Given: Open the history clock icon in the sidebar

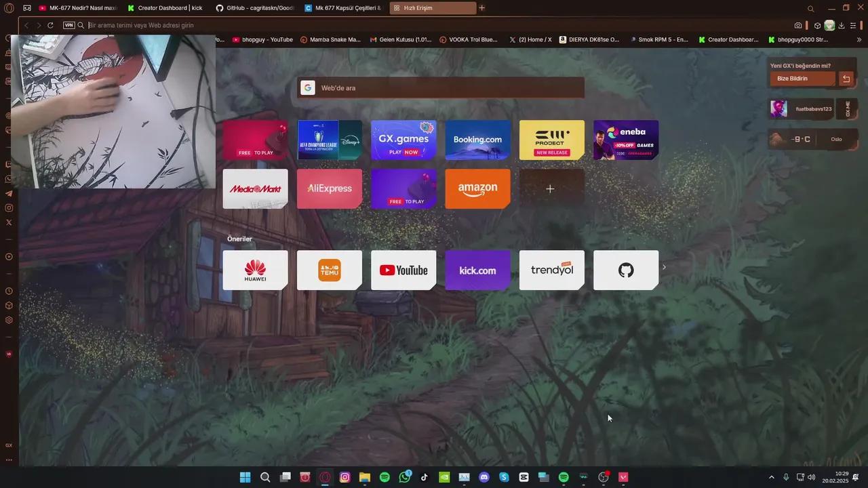Looking at the screenshot, I should point(9,291).
